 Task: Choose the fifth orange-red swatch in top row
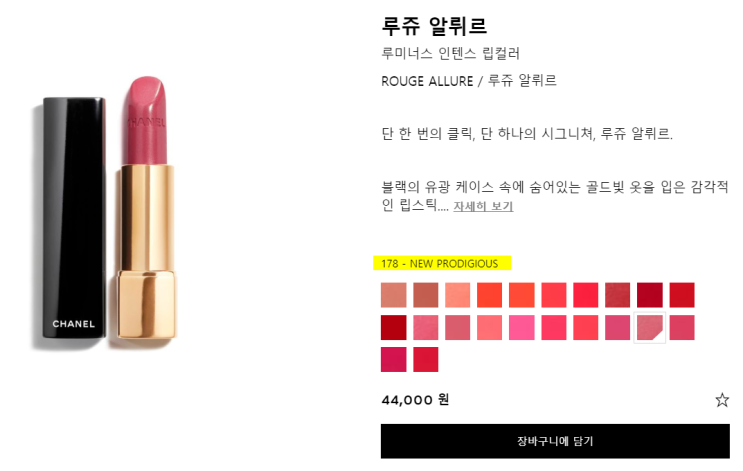pos(522,295)
